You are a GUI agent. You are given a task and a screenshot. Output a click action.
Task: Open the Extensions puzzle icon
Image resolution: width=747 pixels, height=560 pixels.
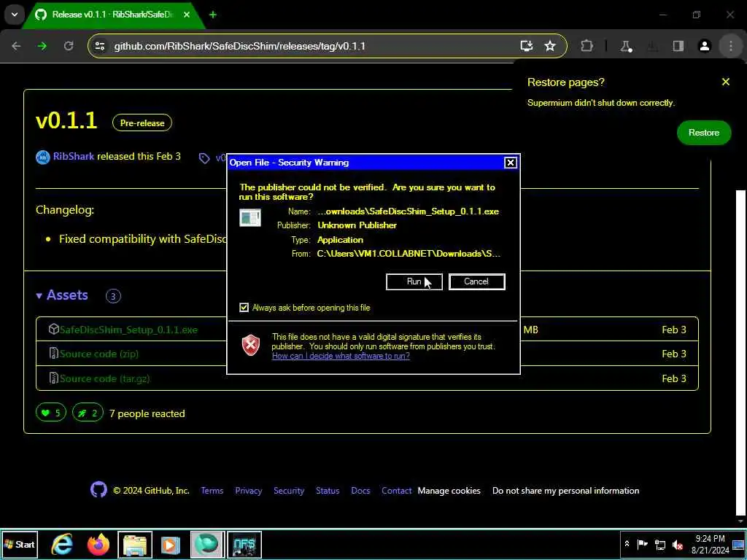point(587,46)
